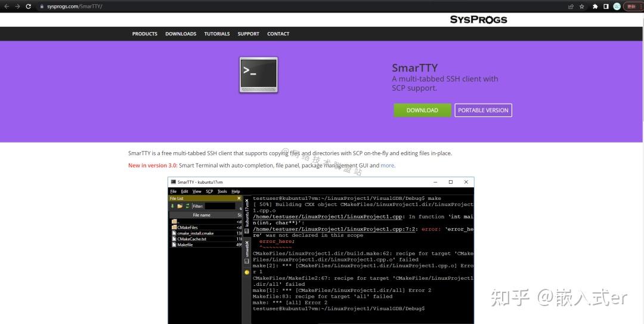This screenshot has width=644, height=324.
Task: Reload the page with the refresh icon
Action: pyautogui.click(x=29, y=7)
